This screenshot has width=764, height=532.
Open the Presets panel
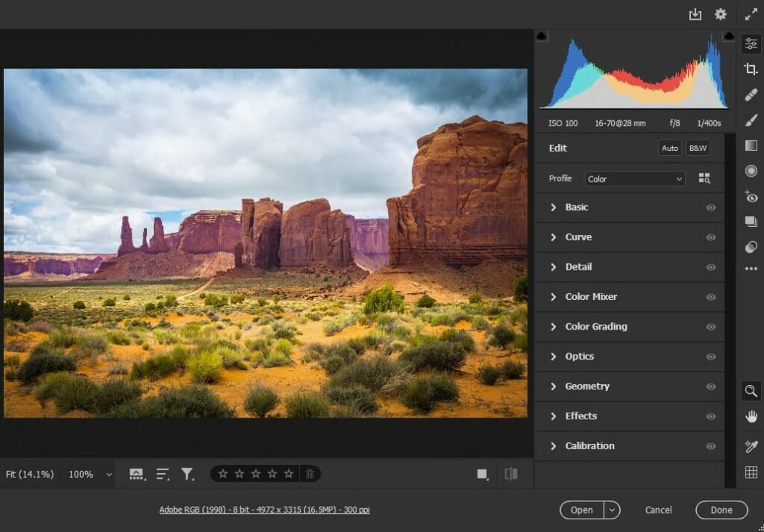pyautogui.click(x=751, y=246)
